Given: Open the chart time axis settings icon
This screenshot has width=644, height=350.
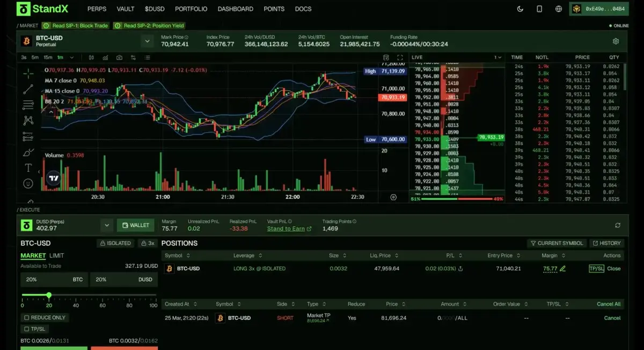Looking at the screenshot, I should pyautogui.click(x=393, y=197).
